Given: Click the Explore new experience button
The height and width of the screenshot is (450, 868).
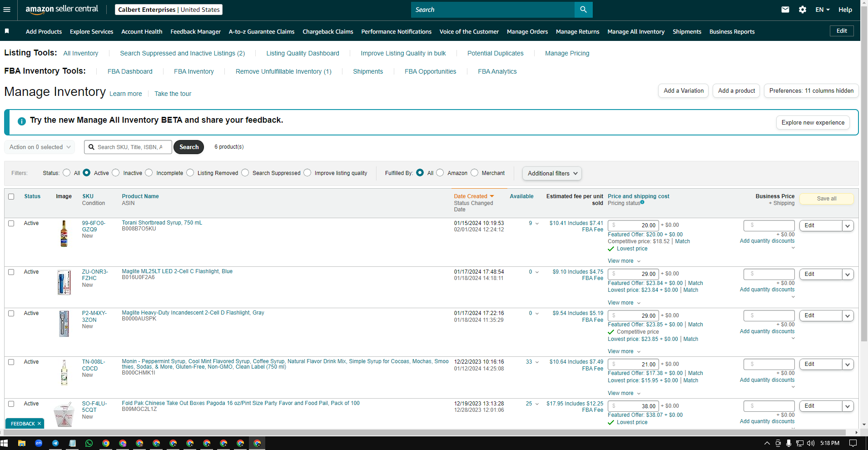Looking at the screenshot, I should click(x=813, y=123).
